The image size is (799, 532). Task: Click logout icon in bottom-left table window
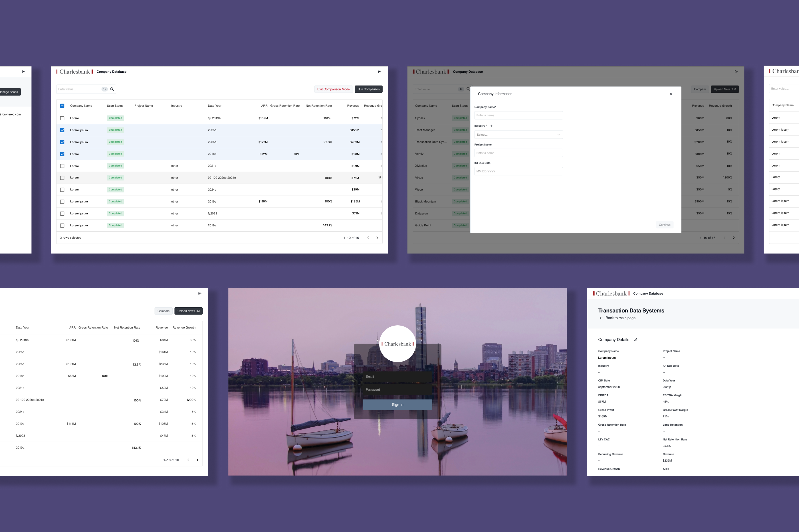(200, 293)
